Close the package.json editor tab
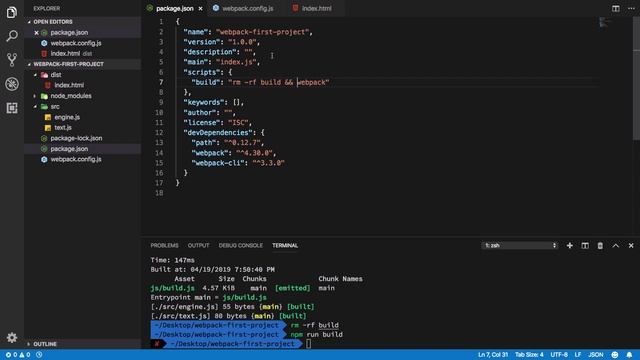 pyautogui.click(x=200, y=8)
